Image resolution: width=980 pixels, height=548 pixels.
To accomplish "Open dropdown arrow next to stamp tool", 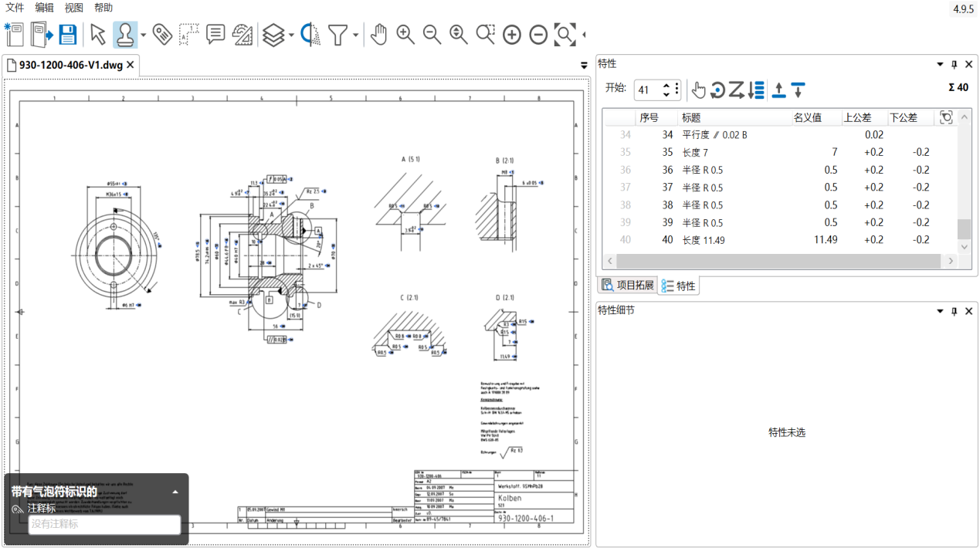I will (x=143, y=36).
